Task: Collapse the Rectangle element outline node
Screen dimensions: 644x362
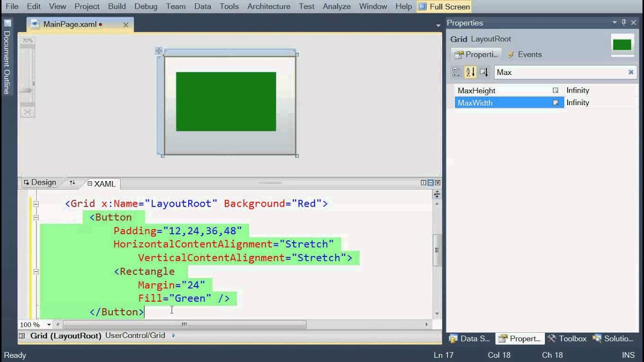Action: (36, 271)
